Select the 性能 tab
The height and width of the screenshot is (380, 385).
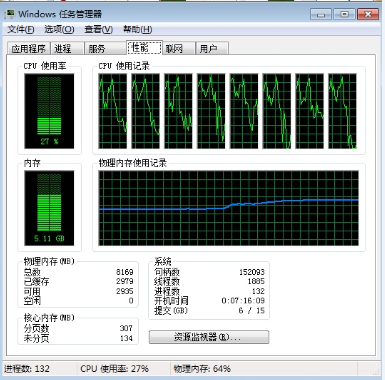click(144, 48)
